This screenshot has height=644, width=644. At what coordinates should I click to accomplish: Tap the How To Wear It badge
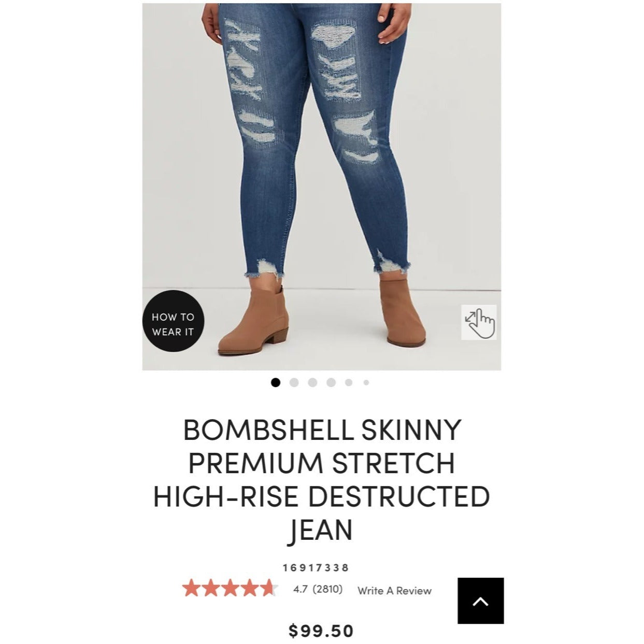point(173,322)
